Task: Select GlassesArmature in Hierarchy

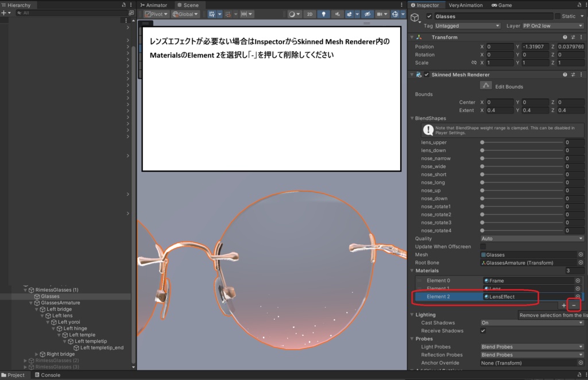Action: point(60,303)
